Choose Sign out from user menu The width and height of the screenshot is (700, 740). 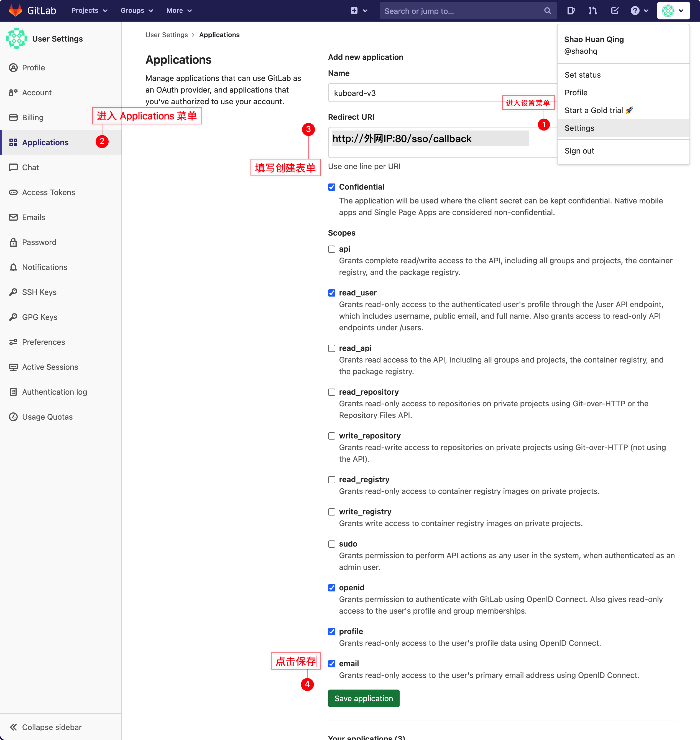point(579,151)
